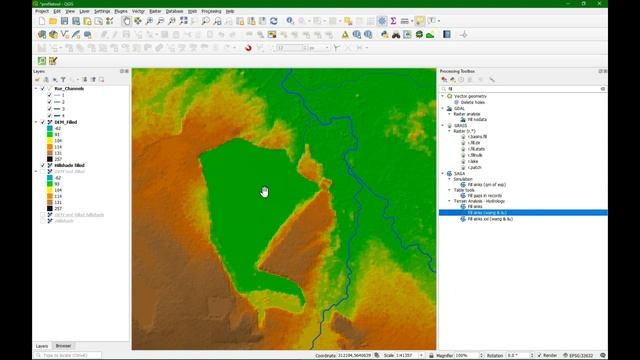Toggle Run_Channels class 4 checkbox
Viewport: 640px width, 360px height.
click(x=50, y=116)
